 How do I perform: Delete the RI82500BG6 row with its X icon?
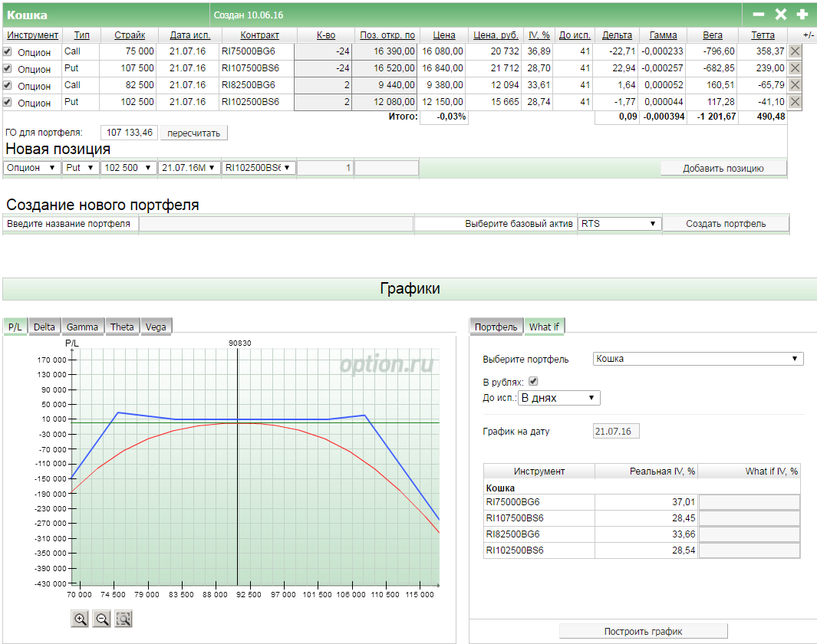click(795, 85)
